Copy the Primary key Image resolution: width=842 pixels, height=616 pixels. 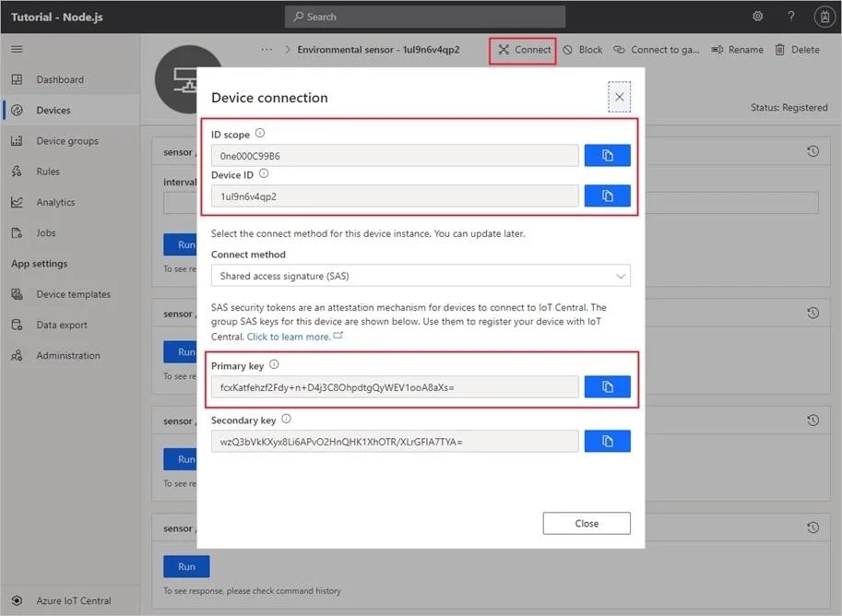(608, 386)
